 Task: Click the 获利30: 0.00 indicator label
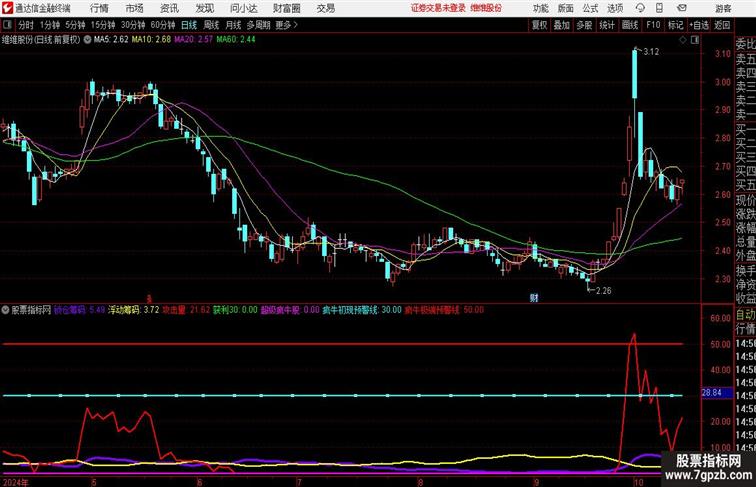tap(235, 310)
